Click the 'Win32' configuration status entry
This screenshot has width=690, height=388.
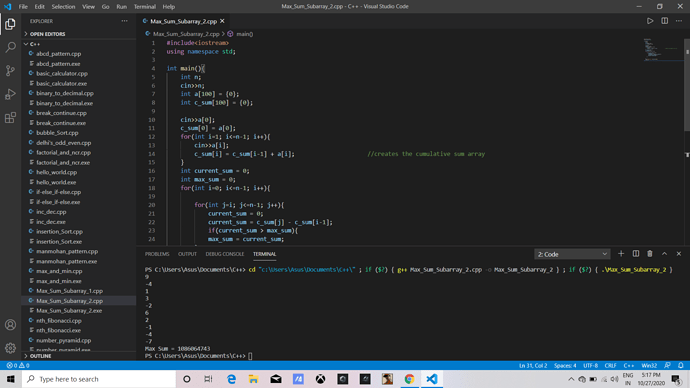pos(649,365)
